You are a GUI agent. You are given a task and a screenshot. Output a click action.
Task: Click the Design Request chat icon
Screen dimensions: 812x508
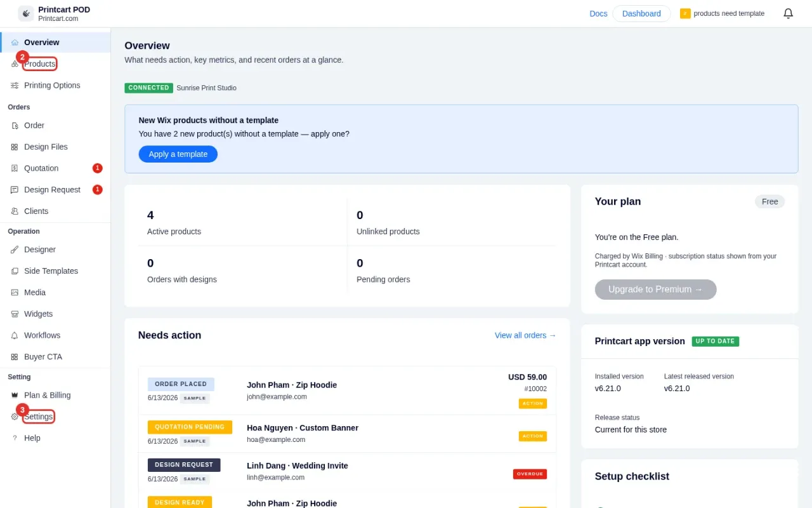[15, 190]
